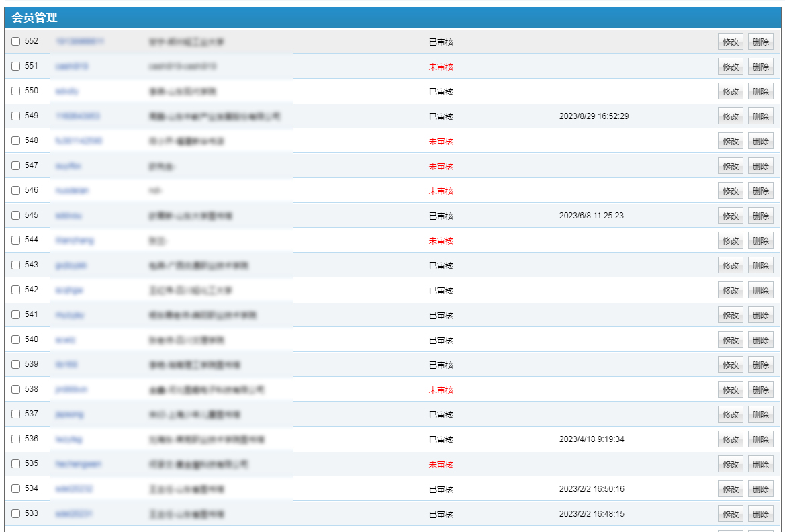Edit member 549 using 修改
Image resolution: width=785 pixels, height=532 pixels.
[730, 116]
